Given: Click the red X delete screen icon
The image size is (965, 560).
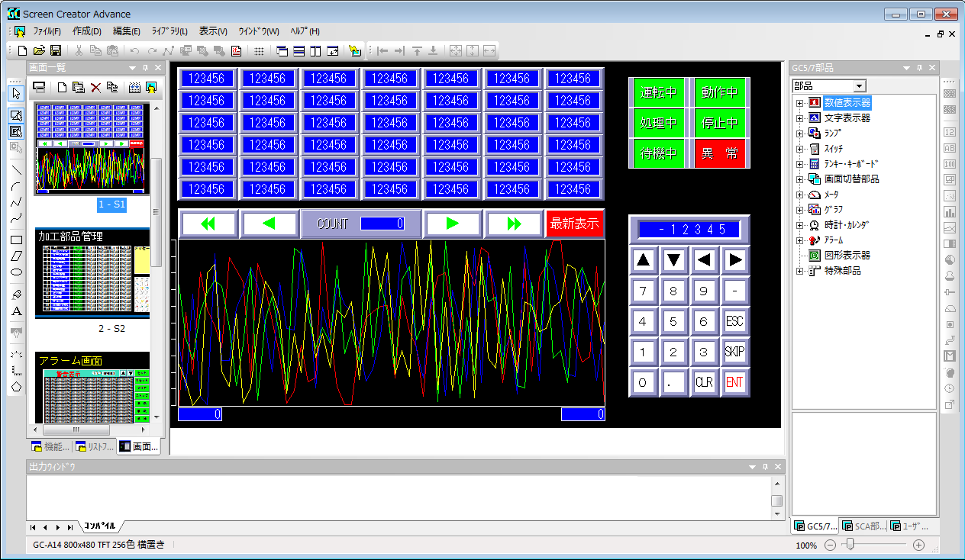Looking at the screenshot, I should (x=95, y=87).
